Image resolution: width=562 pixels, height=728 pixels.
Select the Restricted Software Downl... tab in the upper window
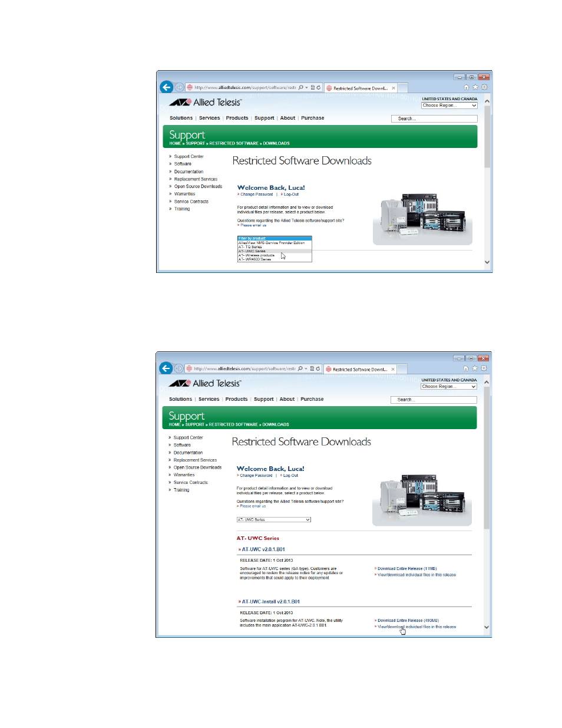click(361, 88)
